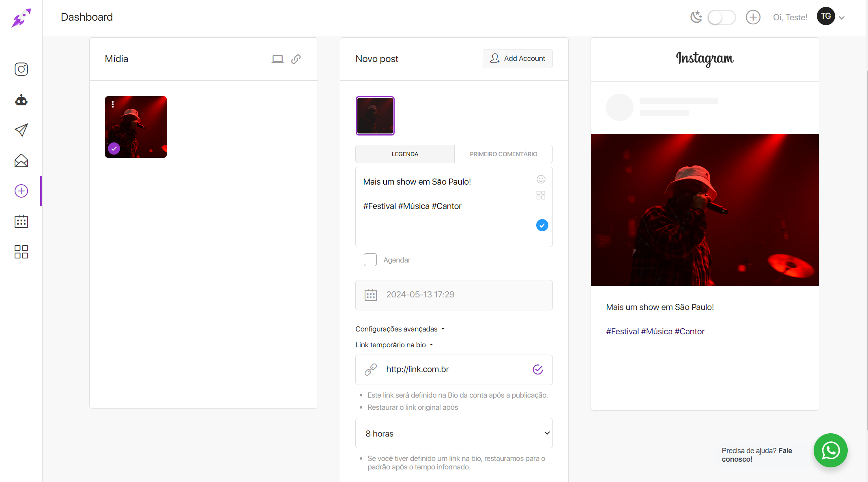Image resolution: width=868 pixels, height=482 pixels.
Task: Click the grid/dashboard sidebar icon
Action: 21,252
